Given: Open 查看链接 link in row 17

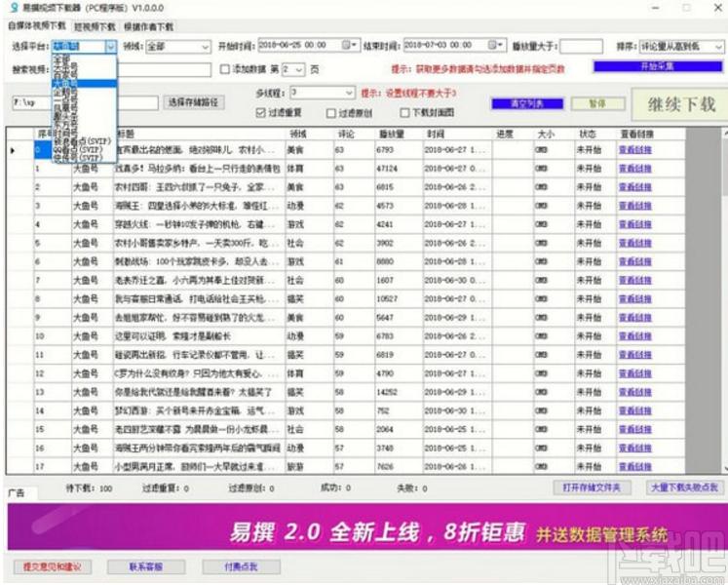Looking at the screenshot, I should [634, 466].
